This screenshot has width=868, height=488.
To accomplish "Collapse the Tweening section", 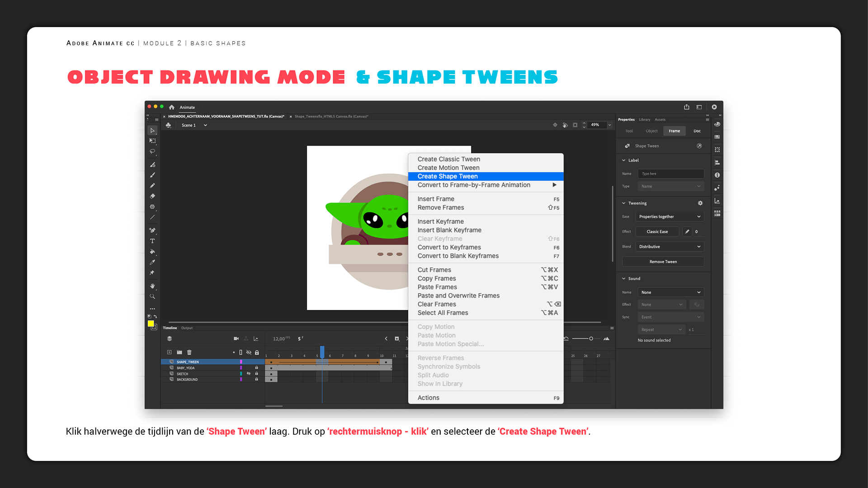I will coord(624,203).
